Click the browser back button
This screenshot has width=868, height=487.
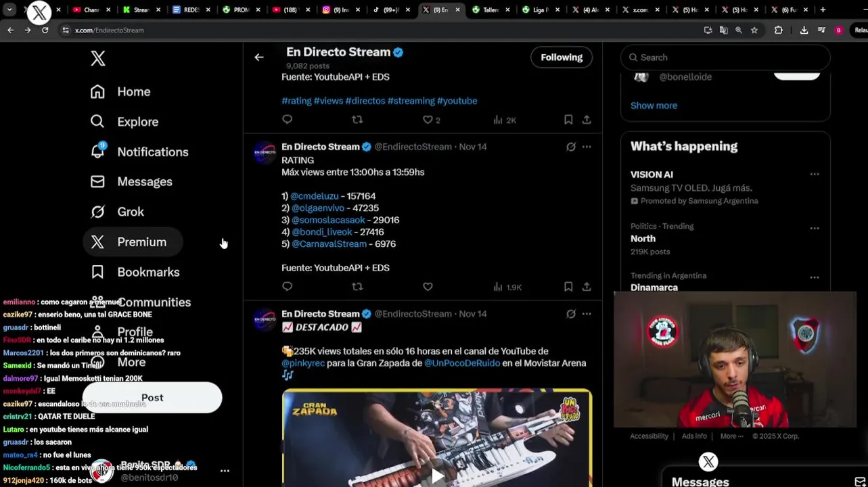click(x=10, y=30)
